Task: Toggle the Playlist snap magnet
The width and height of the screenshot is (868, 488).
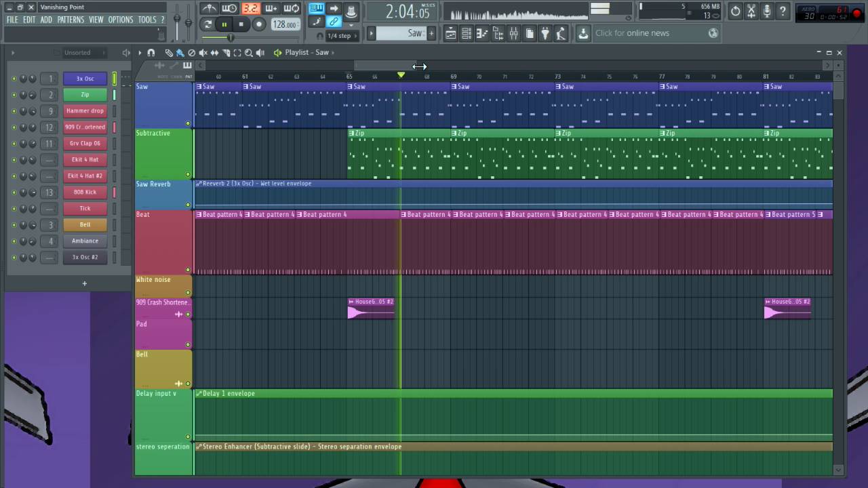Action: tap(151, 53)
